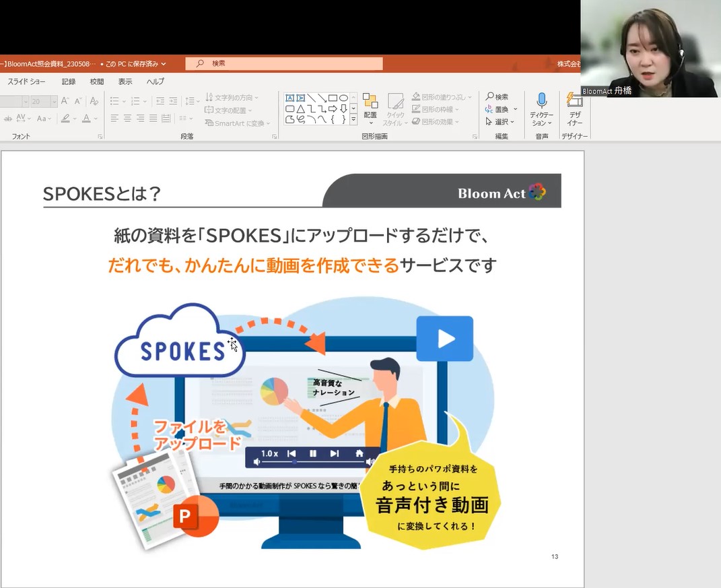Expand the shapes gallery More button
721x588 pixels.
353,119
